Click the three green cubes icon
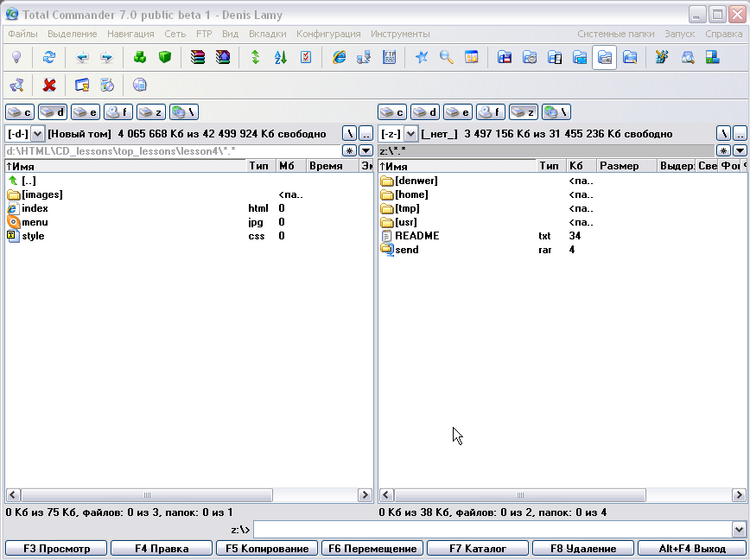Viewport: 750px width, 560px height. click(x=140, y=57)
